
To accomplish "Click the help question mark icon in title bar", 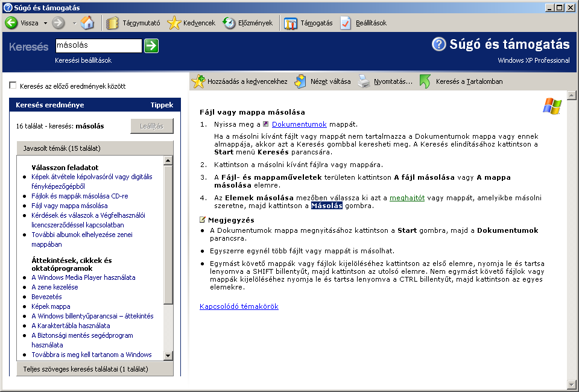I will tap(7, 7).
